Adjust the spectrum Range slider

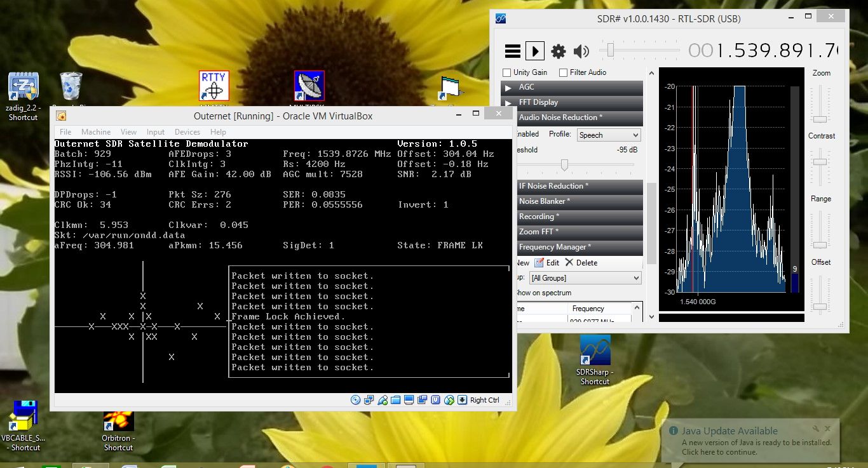[820, 246]
